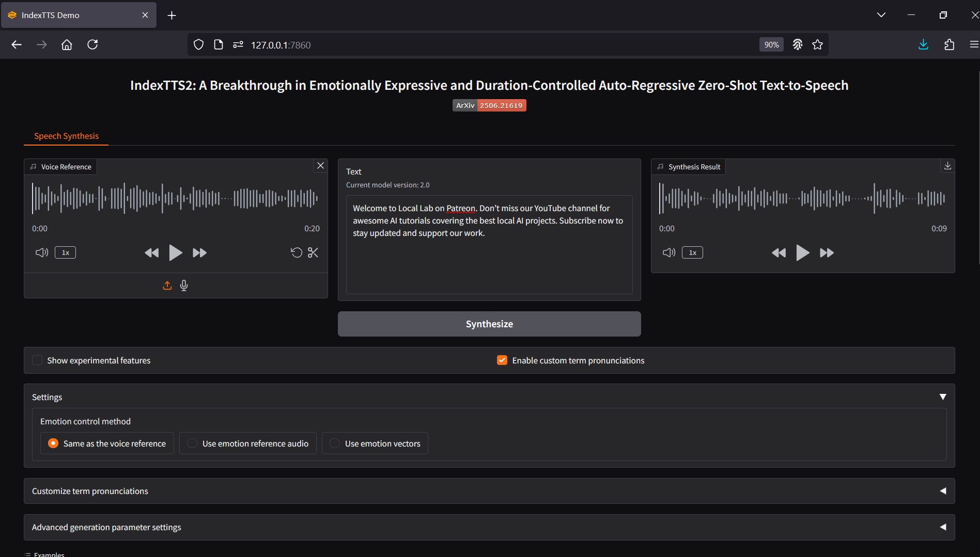Disable custom term pronunciations checkbox

[502, 360]
